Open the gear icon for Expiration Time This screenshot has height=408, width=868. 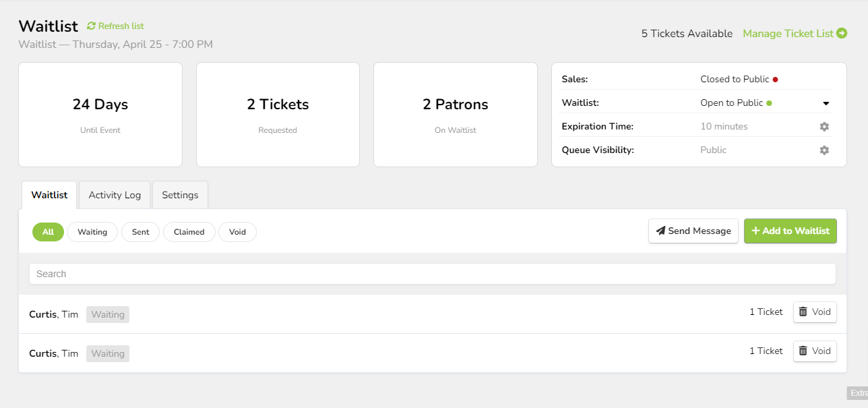824,126
